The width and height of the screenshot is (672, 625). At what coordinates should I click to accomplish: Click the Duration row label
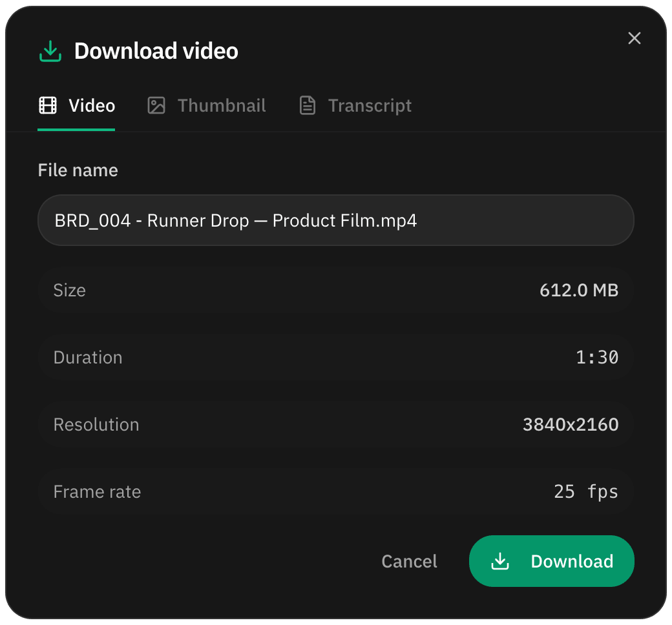(x=88, y=357)
